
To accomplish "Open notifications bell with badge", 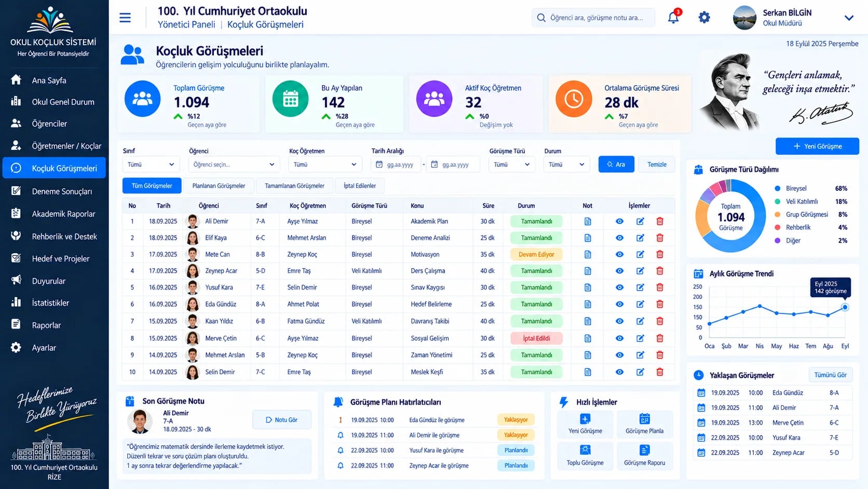I will click(x=674, y=17).
